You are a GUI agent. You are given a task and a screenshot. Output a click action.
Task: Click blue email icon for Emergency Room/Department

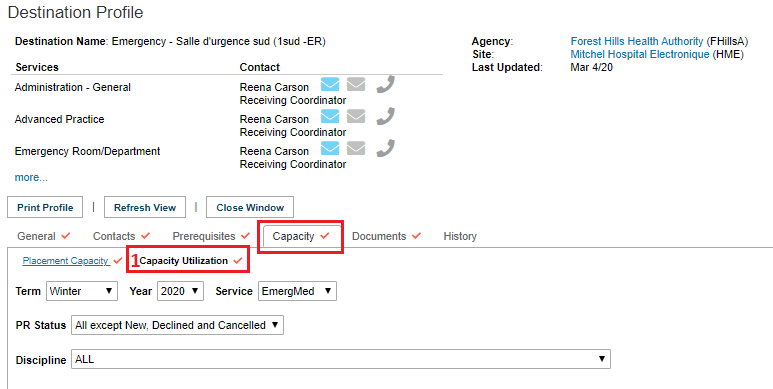(330, 148)
